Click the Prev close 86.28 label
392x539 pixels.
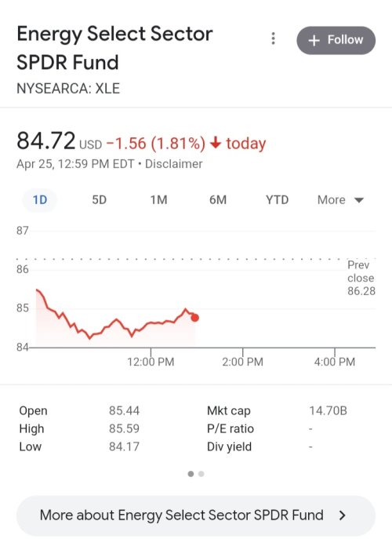click(x=361, y=278)
